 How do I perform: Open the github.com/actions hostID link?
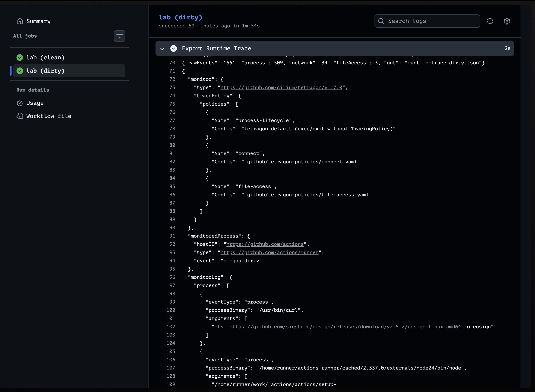(x=265, y=244)
